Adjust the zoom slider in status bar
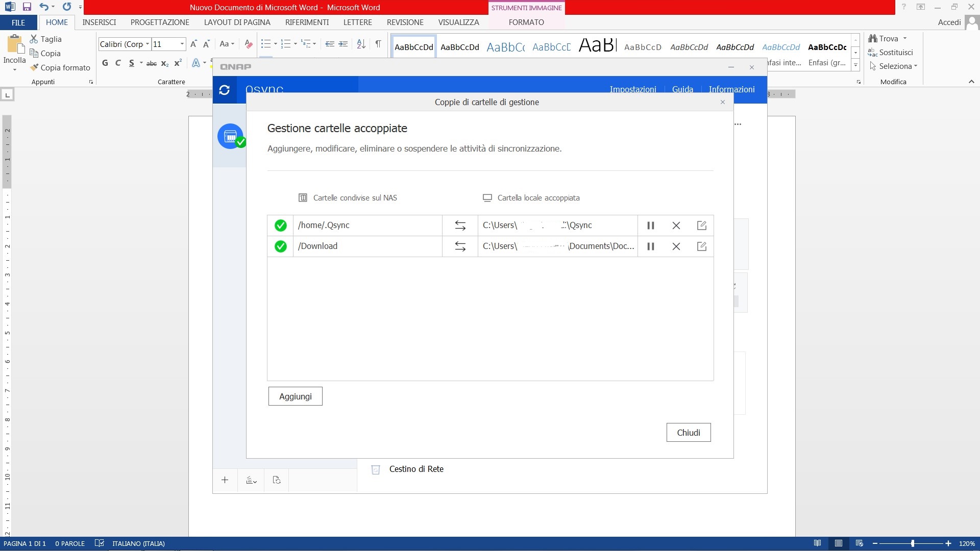 pyautogui.click(x=912, y=543)
